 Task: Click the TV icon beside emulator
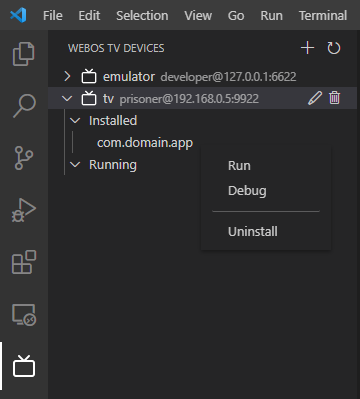89,76
